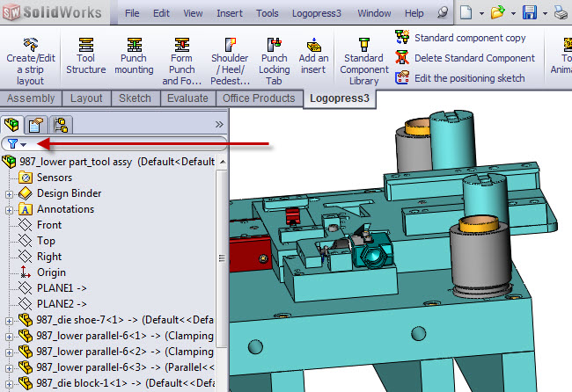Expand the Annotations node

[x=9, y=210]
